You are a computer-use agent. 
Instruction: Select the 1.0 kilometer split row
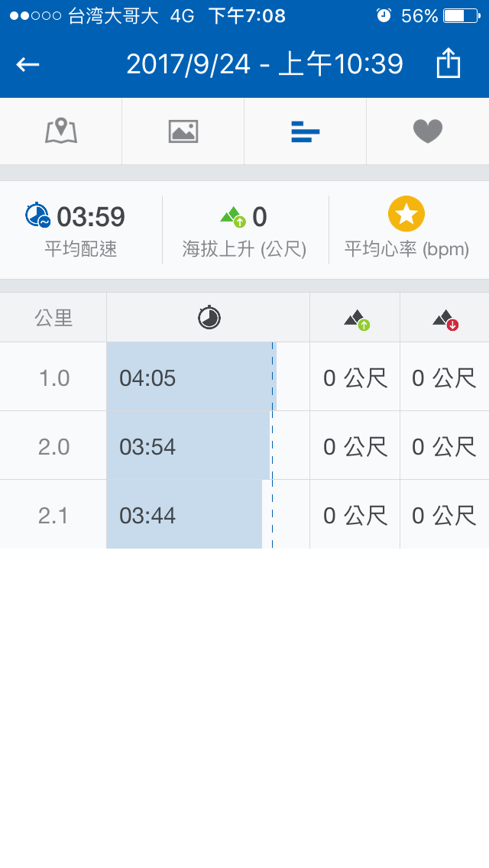[x=54, y=377]
